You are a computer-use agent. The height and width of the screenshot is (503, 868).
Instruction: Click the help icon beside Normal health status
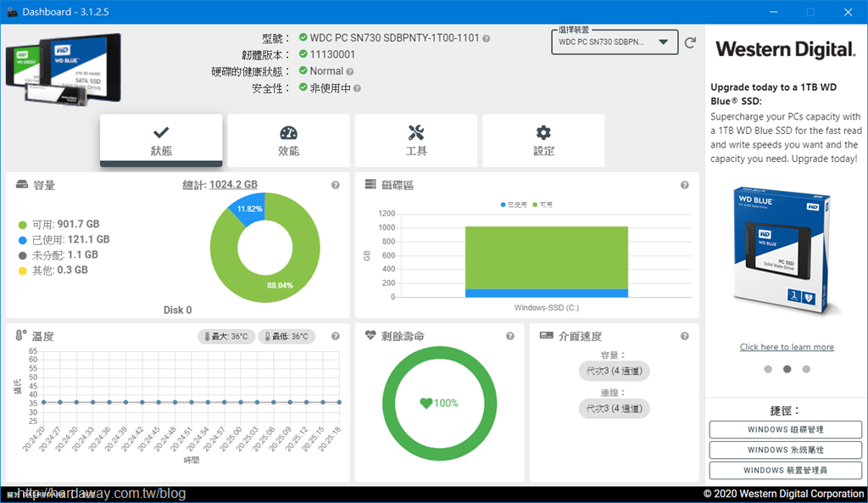350,71
